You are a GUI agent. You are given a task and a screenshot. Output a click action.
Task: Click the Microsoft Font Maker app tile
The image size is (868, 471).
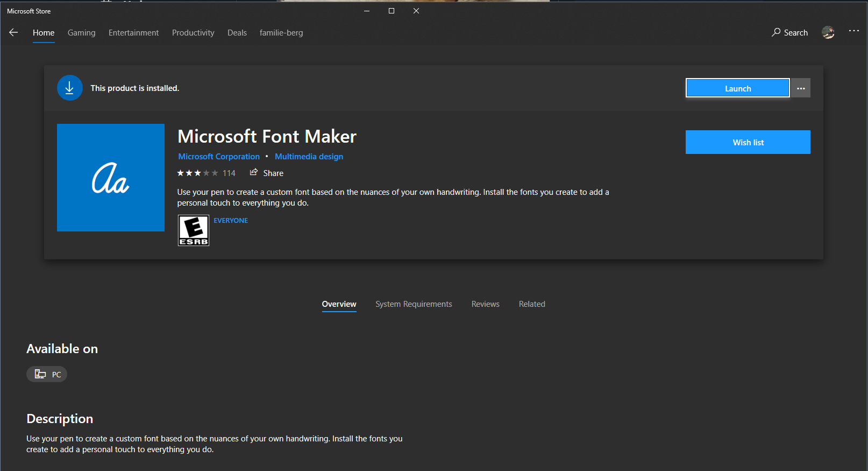[111, 178]
